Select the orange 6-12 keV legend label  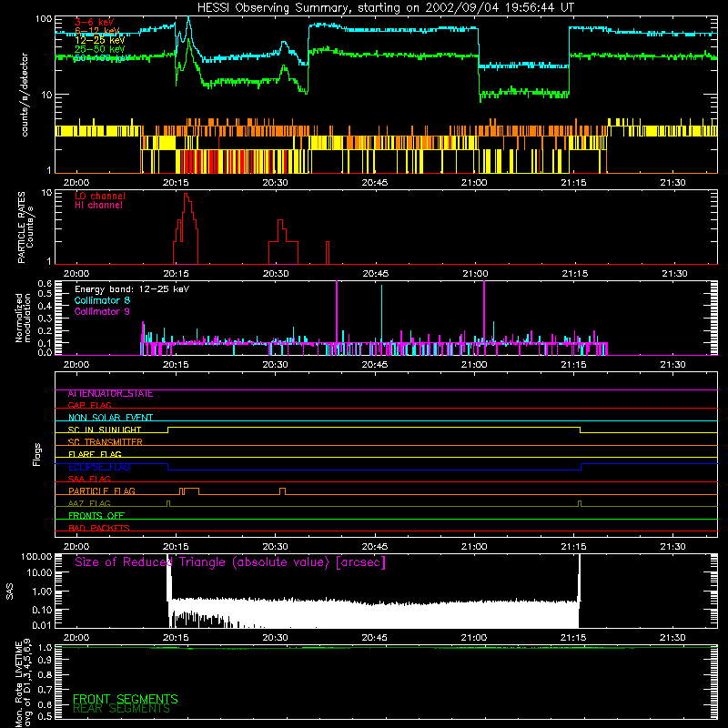pos(97,31)
